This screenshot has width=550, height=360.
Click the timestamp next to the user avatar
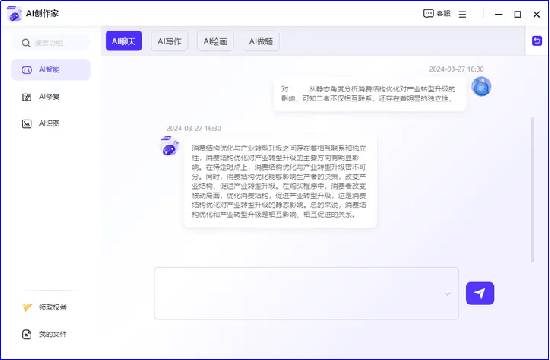[x=456, y=69]
